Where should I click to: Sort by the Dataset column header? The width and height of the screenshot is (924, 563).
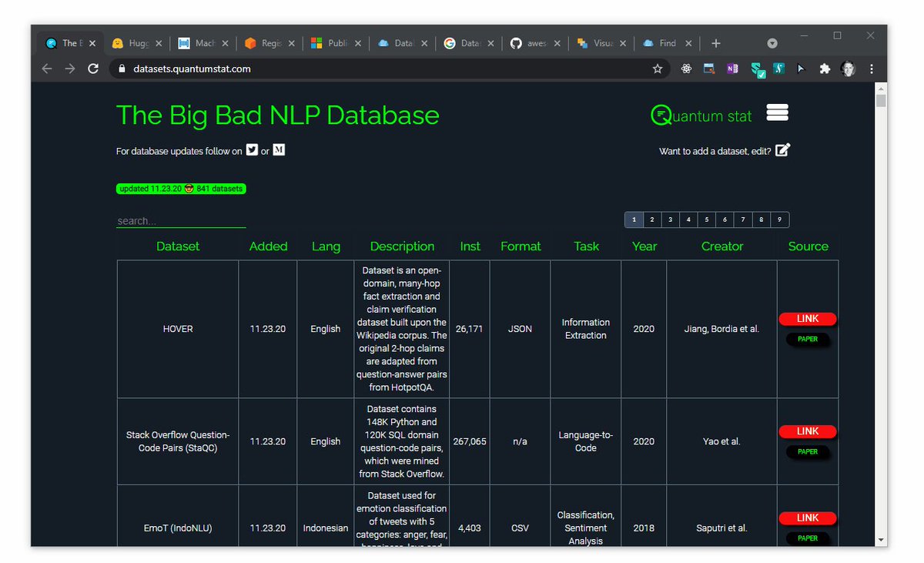(178, 246)
